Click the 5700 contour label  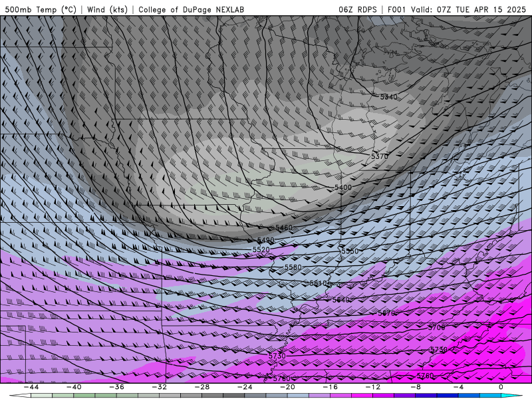click(x=436, y=327)
